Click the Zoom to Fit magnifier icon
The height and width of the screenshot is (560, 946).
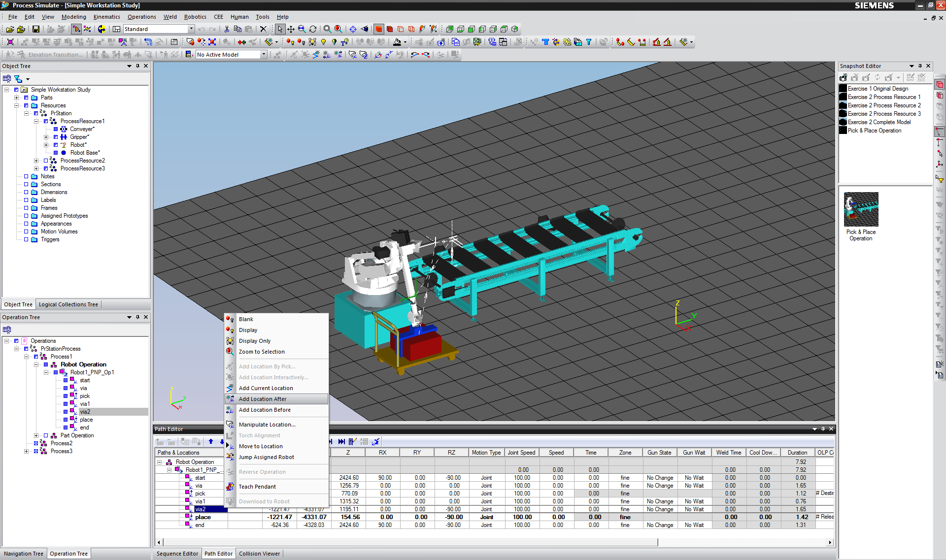[327, 29]
